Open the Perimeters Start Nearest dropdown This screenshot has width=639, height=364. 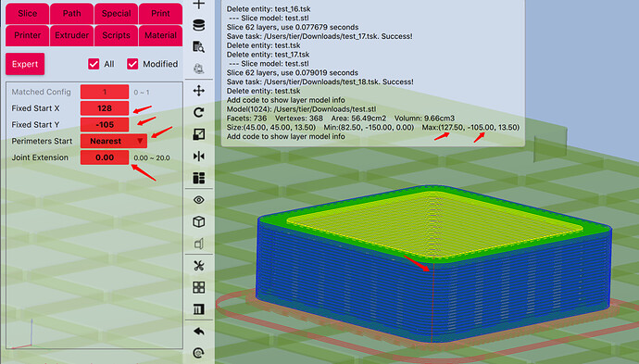(114, 141)
